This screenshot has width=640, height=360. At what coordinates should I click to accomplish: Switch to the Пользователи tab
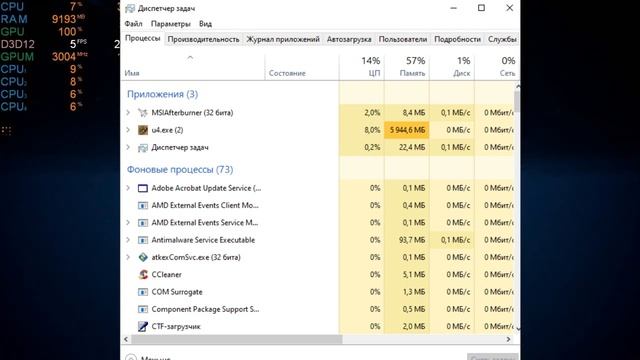click(403, 39)
